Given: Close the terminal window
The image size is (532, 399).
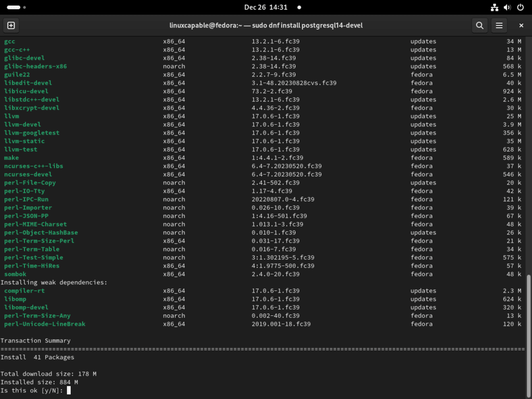Looking at the screenshot, I should tap(521, 25).
